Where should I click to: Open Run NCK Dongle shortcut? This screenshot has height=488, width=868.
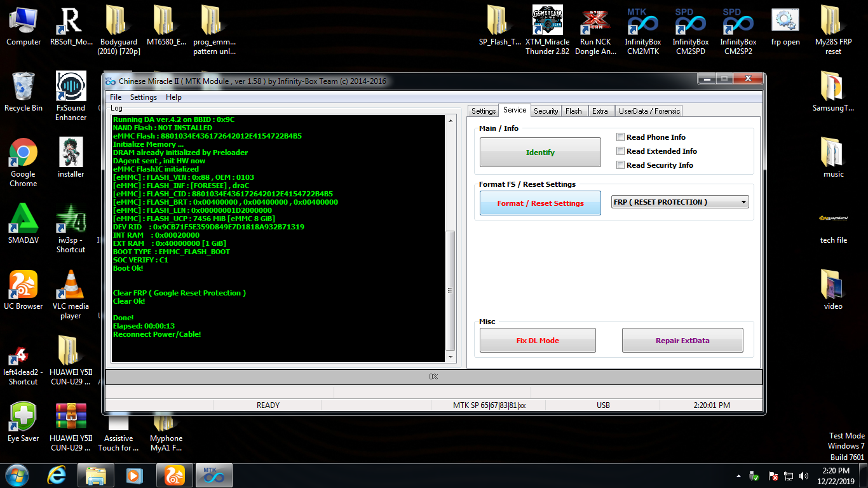pyautogui.click(x=595, y=30)
